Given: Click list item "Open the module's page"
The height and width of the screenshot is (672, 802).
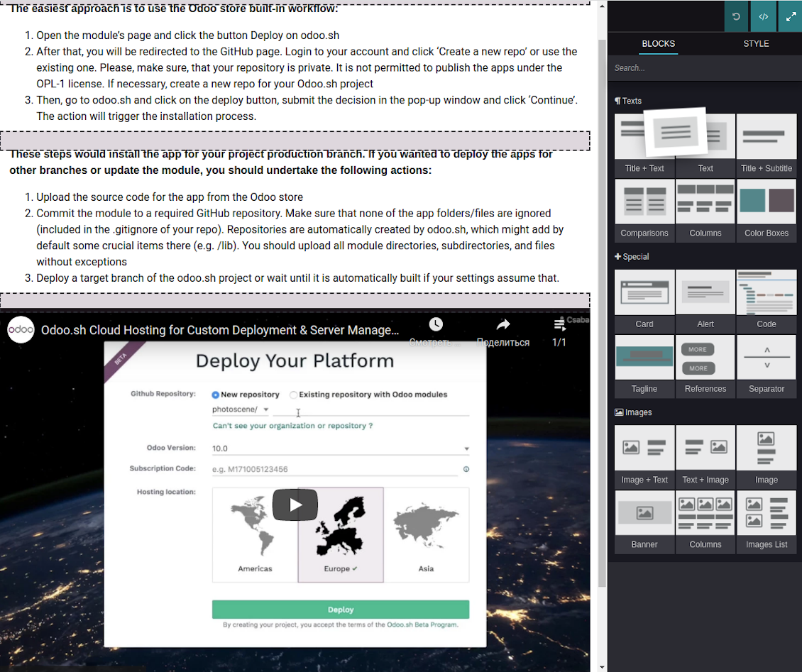Looking at the screenshot, I should point(187,35).
